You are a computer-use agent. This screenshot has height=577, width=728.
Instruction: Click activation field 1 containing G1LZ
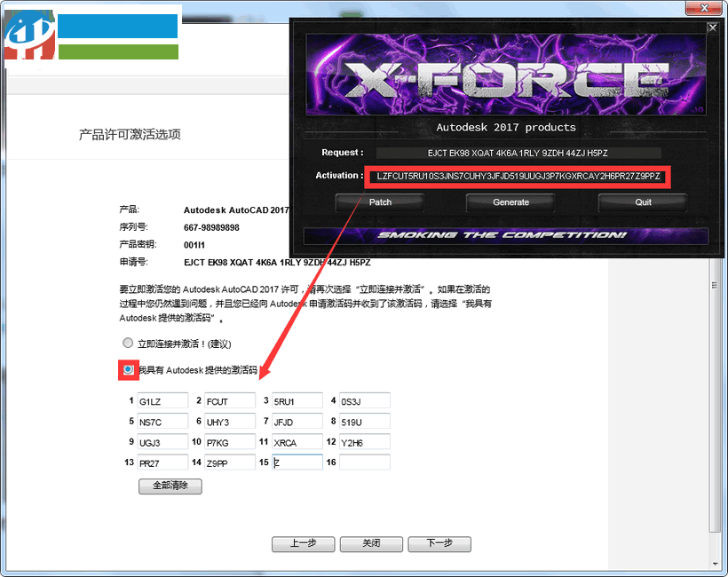162,400
